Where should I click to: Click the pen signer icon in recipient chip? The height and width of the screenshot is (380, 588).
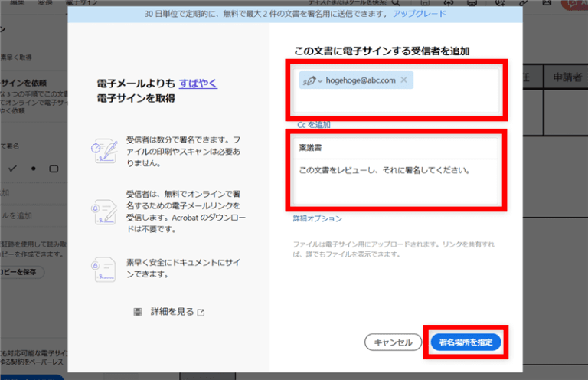pos(310,80)
